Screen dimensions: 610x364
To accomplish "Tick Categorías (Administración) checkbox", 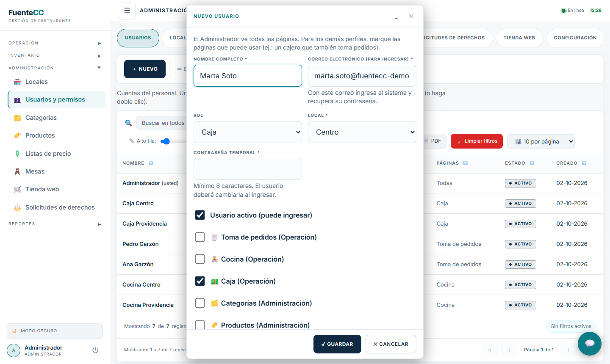I will click(x=200, y=303).
